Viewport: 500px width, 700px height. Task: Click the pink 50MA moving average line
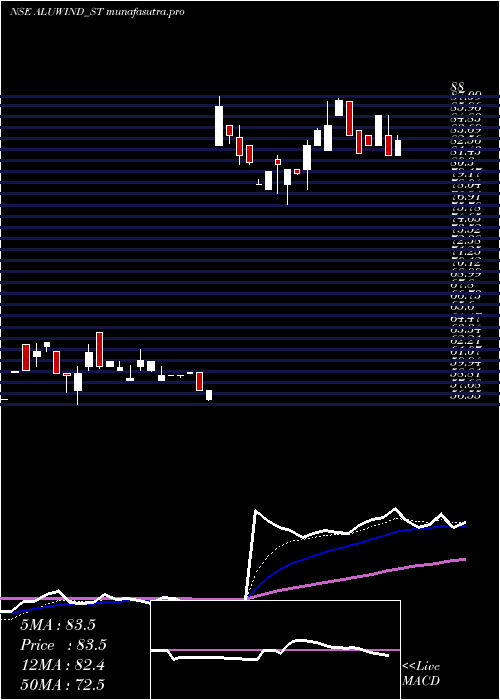(x=357, y=578)
